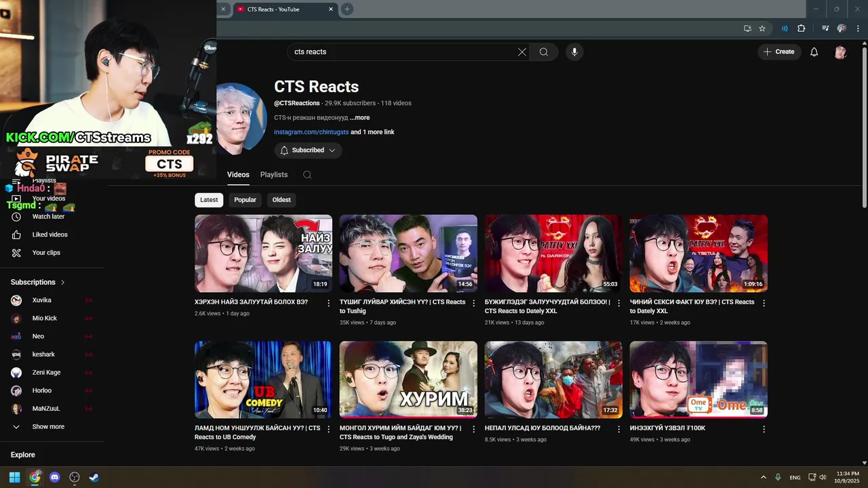Open options menu for ХЭРХЭН НАЙЗ ЗАЛУУТАЙ video
The image size is (868, 488).
click(329, 303)
